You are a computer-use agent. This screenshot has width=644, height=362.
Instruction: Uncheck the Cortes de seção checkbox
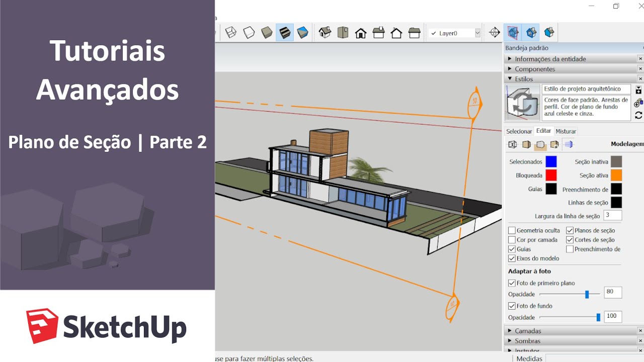tap(570, 240)
